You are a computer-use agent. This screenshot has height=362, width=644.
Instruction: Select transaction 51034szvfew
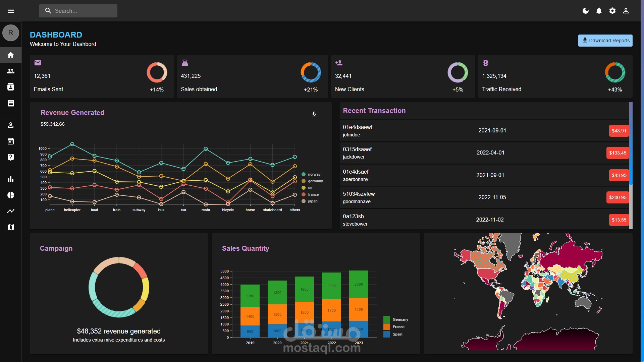[359, 194]
